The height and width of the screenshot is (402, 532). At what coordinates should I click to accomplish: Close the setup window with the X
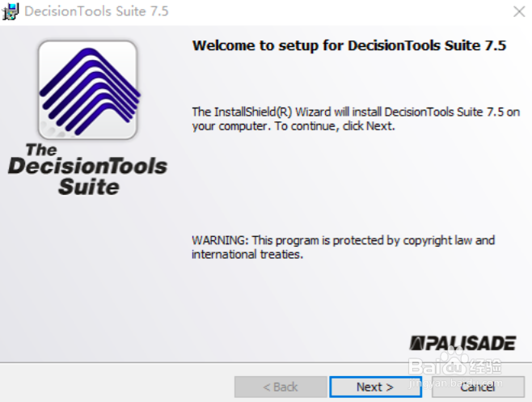coord(519,11)
